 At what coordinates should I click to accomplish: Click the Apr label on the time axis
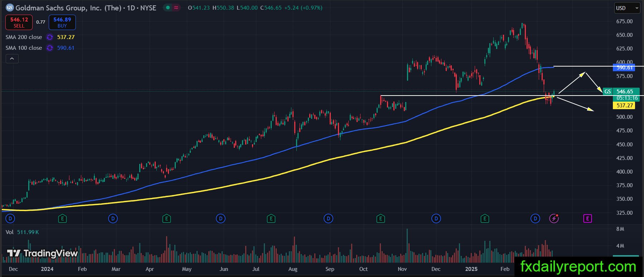(x=150, y=269)
